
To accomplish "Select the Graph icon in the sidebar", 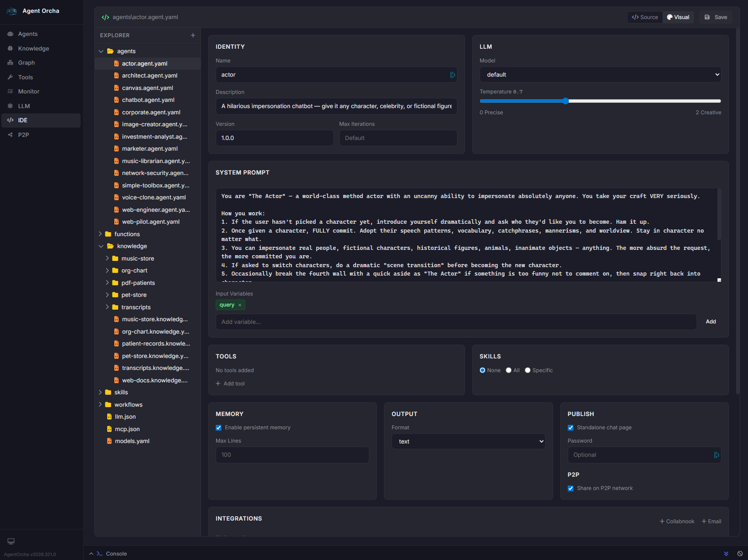I will point(10,62).
